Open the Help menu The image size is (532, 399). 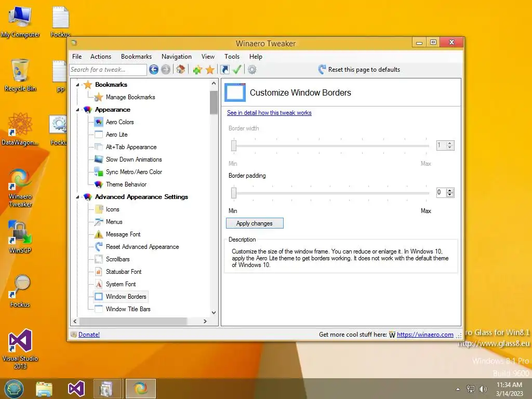[x=256, y=57]
